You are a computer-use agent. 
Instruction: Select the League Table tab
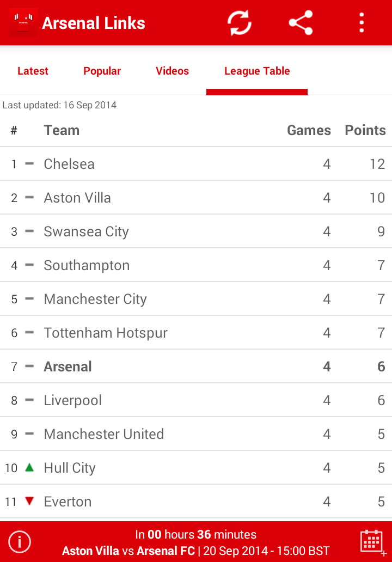[x=257, y=71]
